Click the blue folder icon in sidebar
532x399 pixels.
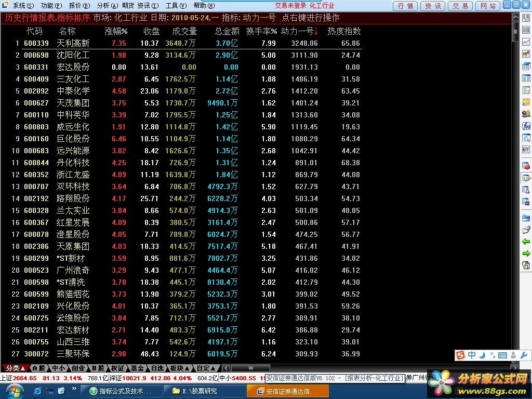click(526, 218)
